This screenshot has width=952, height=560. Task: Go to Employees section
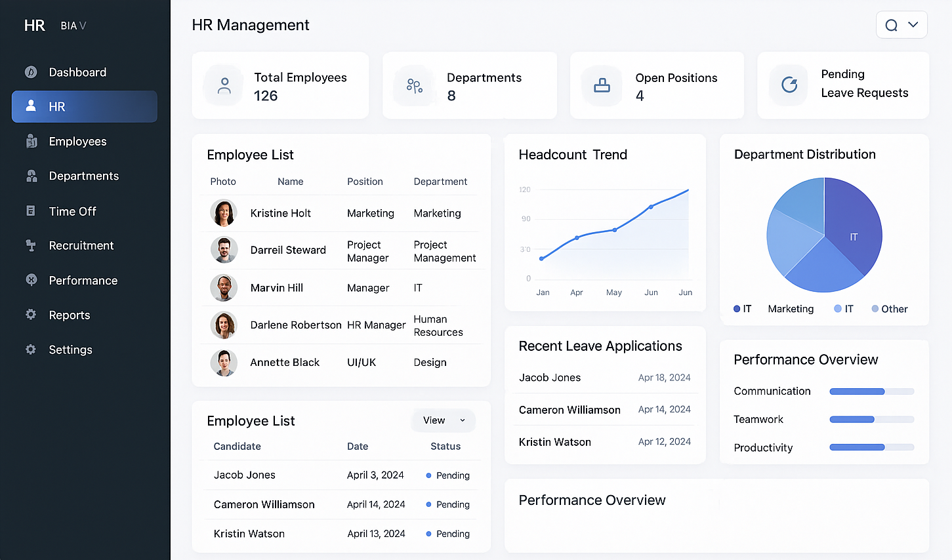85,141
